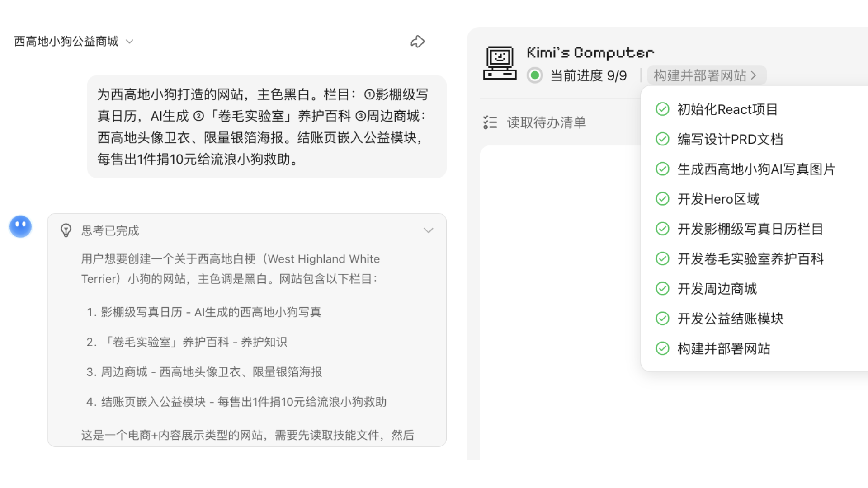Click checkmark beside 开发Hero区域
The height and width of the screenshot is (488, 868).
coord(662,199)
